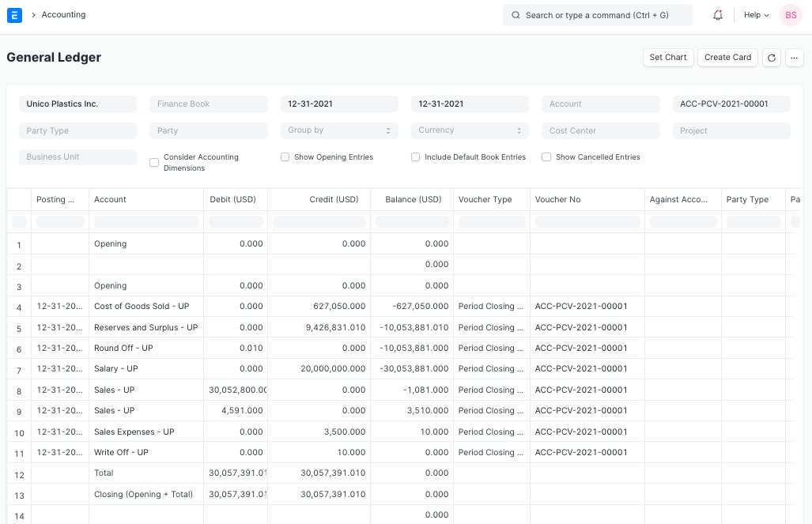Click the Voucher No column filter box

[x=587, y=222]
